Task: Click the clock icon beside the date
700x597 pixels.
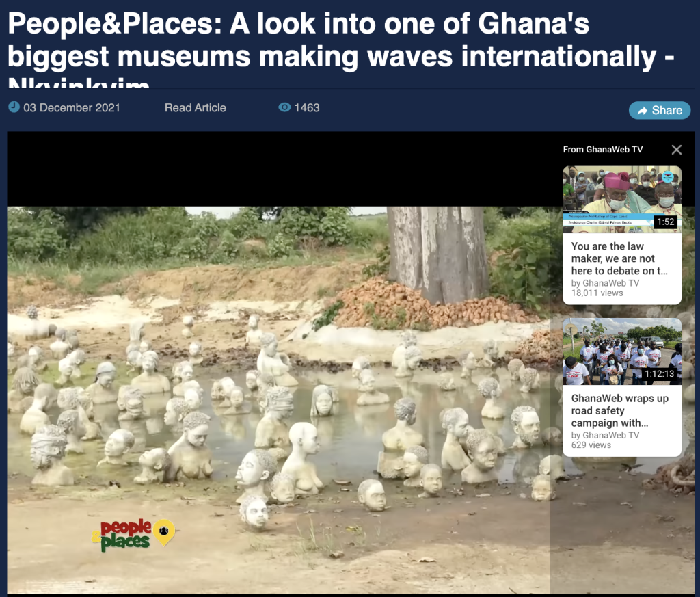Action: pos(14,107)
